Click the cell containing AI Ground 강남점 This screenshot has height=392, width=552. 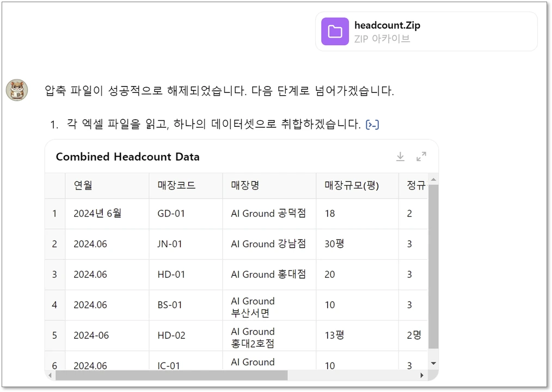269,244
